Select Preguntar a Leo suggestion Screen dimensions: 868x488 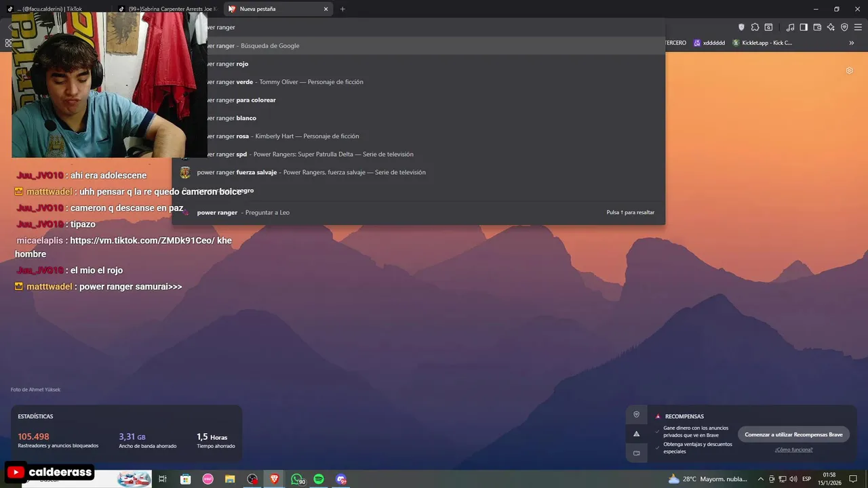tap(418, 212)
